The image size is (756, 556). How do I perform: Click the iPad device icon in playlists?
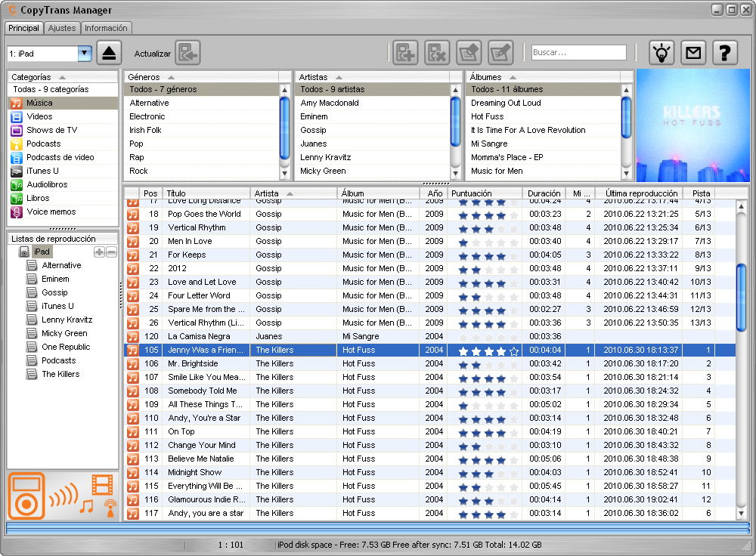[24, 252]
